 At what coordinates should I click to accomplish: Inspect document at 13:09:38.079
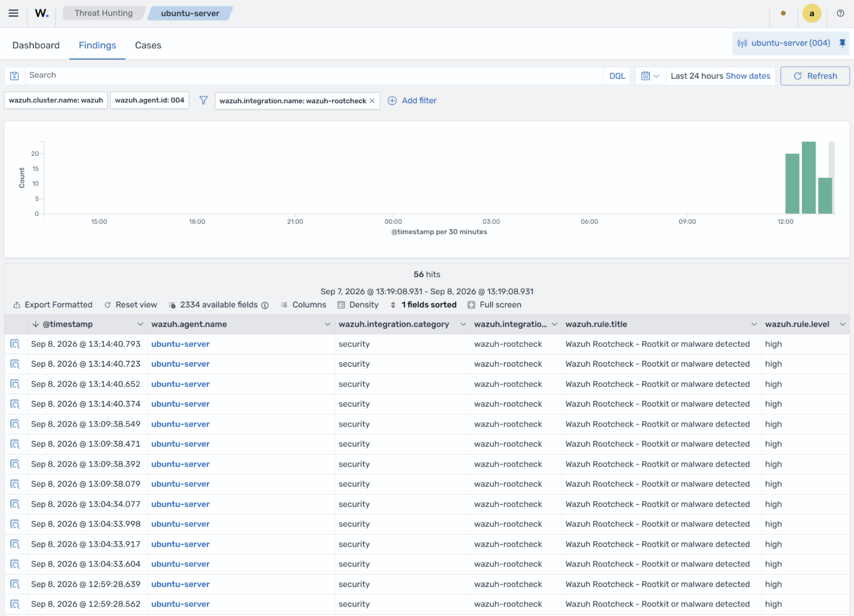tap(15, 484)
